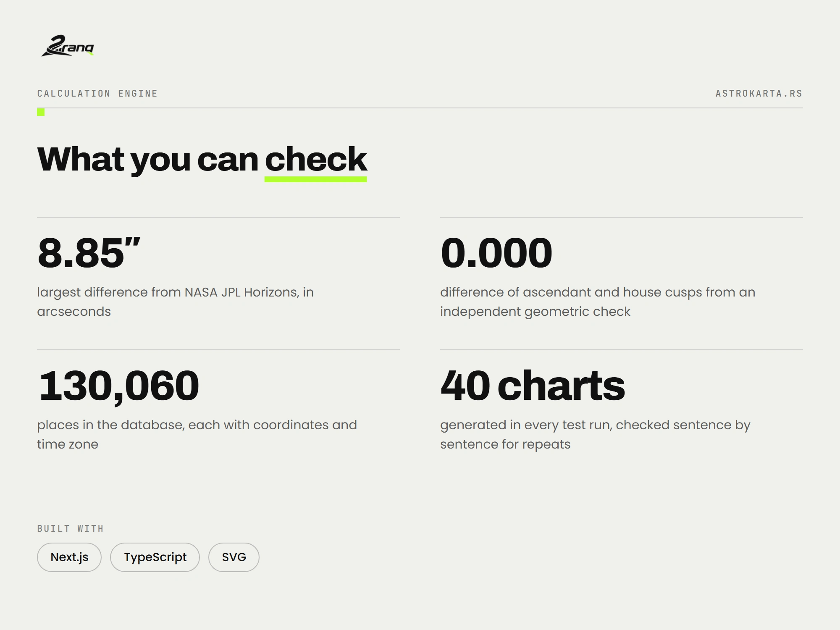This screenshot has height=630, width=840.
Task: Click the 'What you can check' heading
Action: 202,160
